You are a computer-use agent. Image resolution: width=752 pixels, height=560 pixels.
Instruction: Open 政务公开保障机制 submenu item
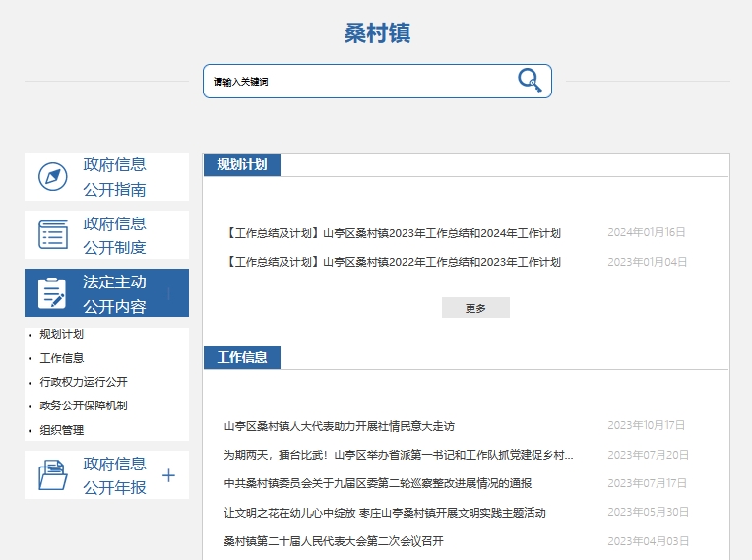pyautogui.click(x=84, y=405)
